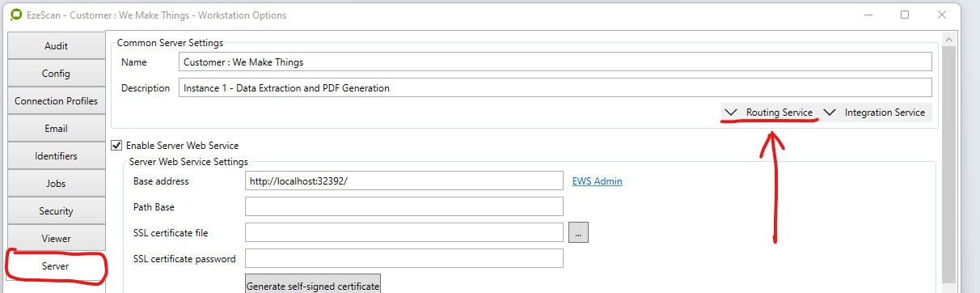980x293 pixels.
Task: Select the Email tab
Action: click(56, 129)
